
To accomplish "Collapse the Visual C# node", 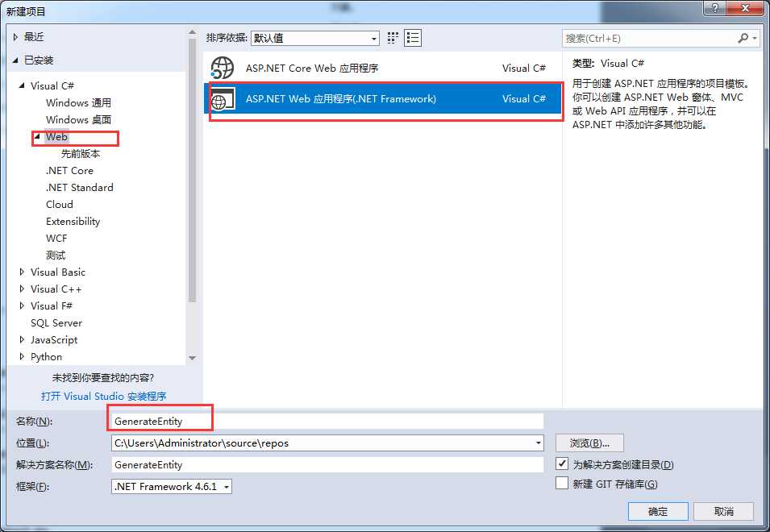I will click(x=22, y=85).
